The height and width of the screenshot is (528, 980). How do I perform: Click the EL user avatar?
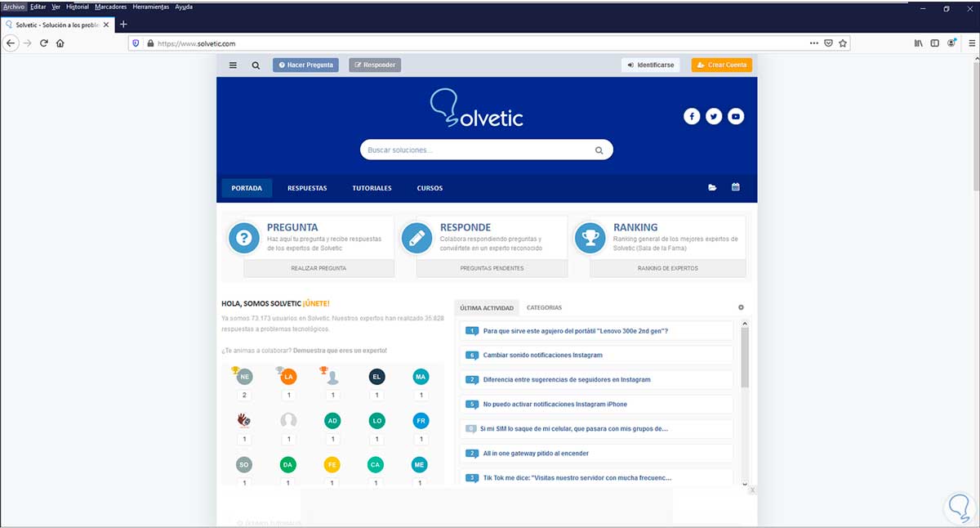(x=376, y=377)
